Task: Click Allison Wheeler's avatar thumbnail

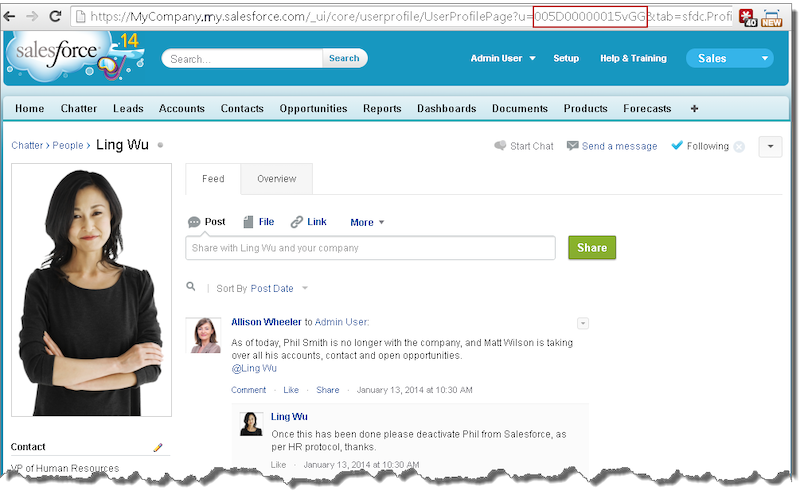Action: pos(204,335)
